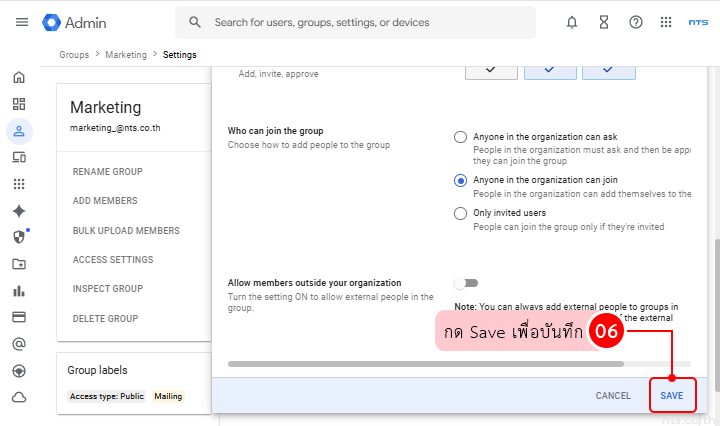This screenshot has height=426, width=720.
Task: Open Dashboard icon in sidebar
Action: coord(19,104)
